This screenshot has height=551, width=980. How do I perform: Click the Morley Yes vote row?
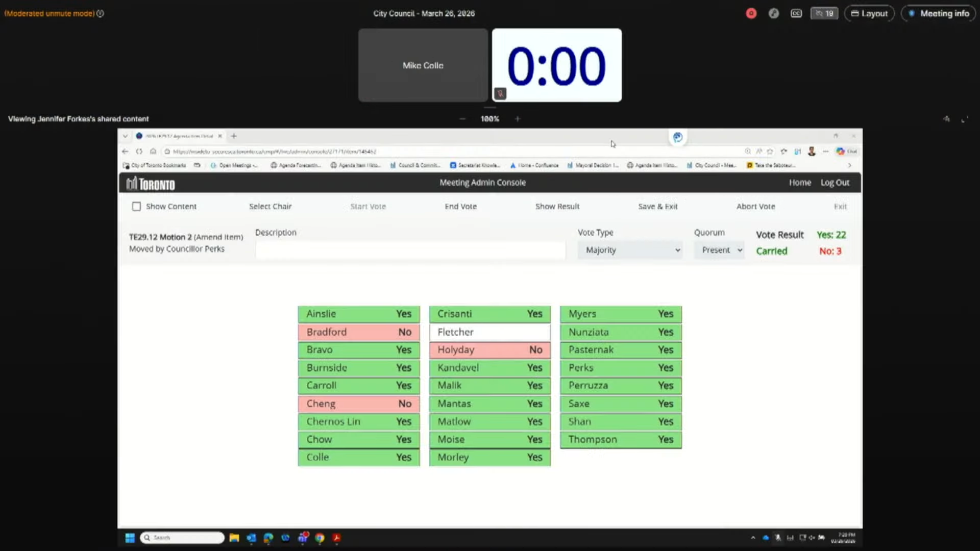pyautogui.click(x=490, y=458)
